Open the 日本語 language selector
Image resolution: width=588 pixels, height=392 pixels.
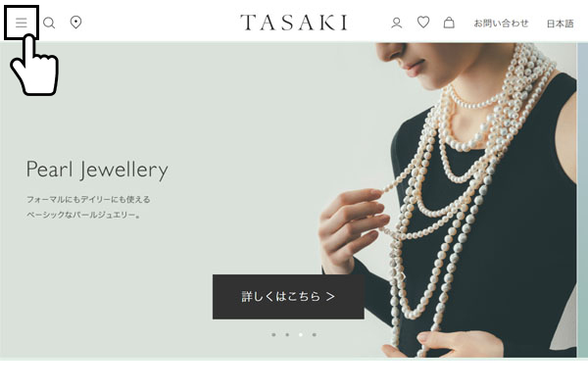coord(560,24)
